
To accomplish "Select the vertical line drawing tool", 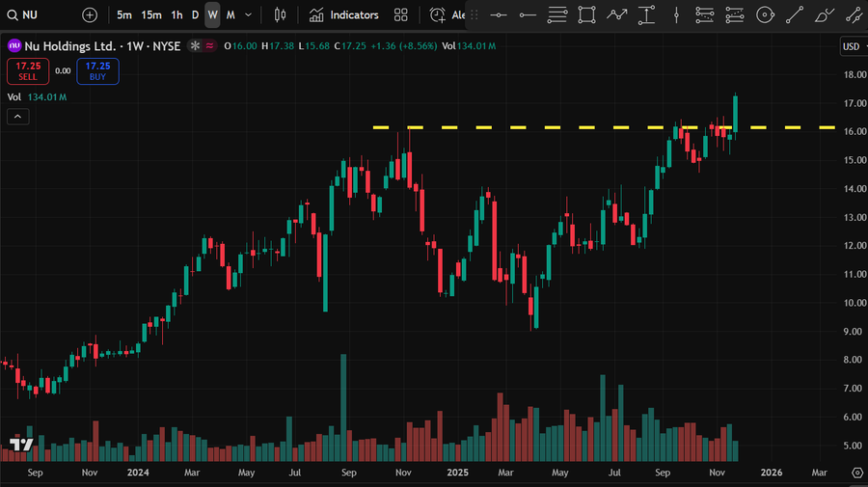I will click(x=676, y=15).
